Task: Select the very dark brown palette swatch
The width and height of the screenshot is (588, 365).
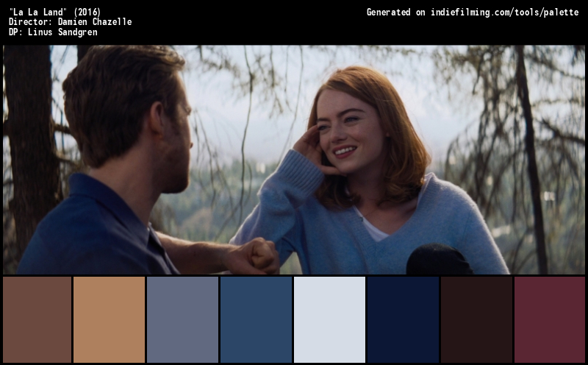Action: [x=476, y=319]
